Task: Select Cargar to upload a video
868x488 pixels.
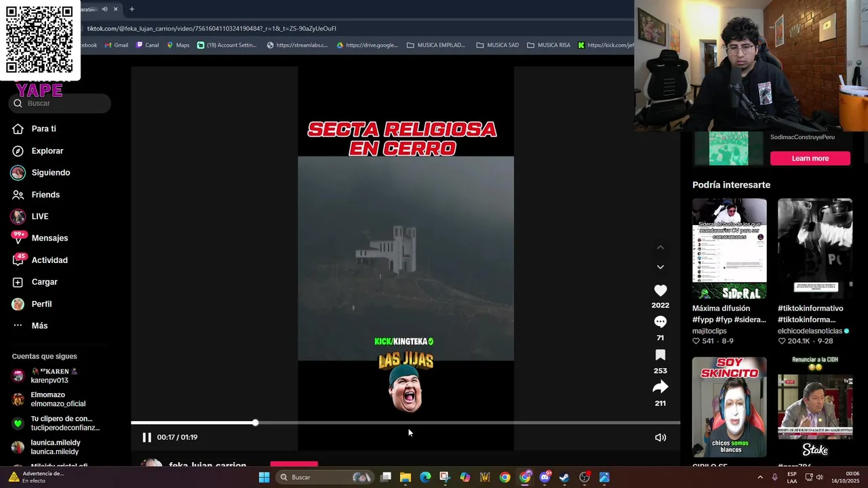Action: (44, 282)
